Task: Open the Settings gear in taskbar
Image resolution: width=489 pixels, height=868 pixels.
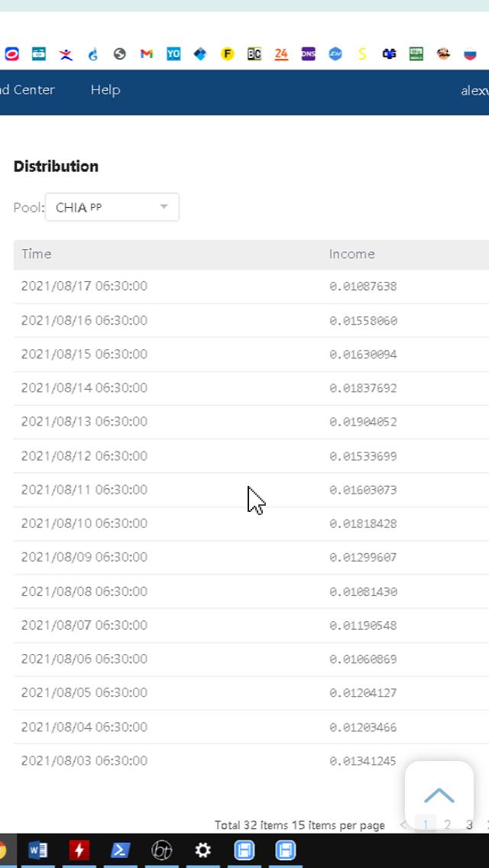Action: pos(202,850)
